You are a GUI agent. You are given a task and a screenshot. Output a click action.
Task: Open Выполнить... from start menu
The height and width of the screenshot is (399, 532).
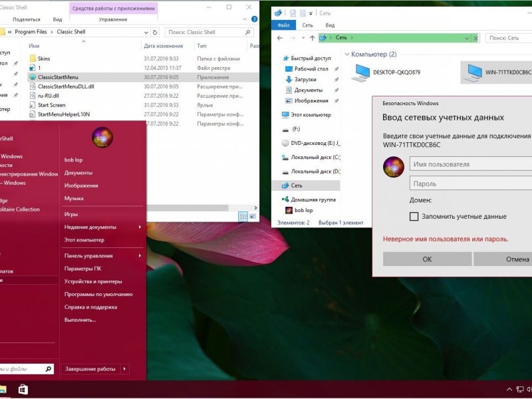80,320
